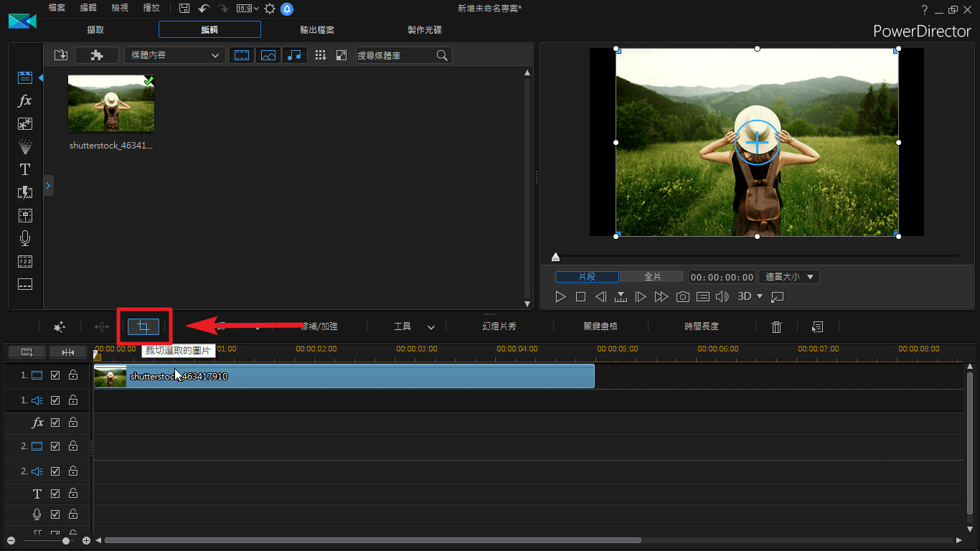980x551 pixels.
Task: Open the Subtitle Room icon
Action: click(x=25, y=284)
